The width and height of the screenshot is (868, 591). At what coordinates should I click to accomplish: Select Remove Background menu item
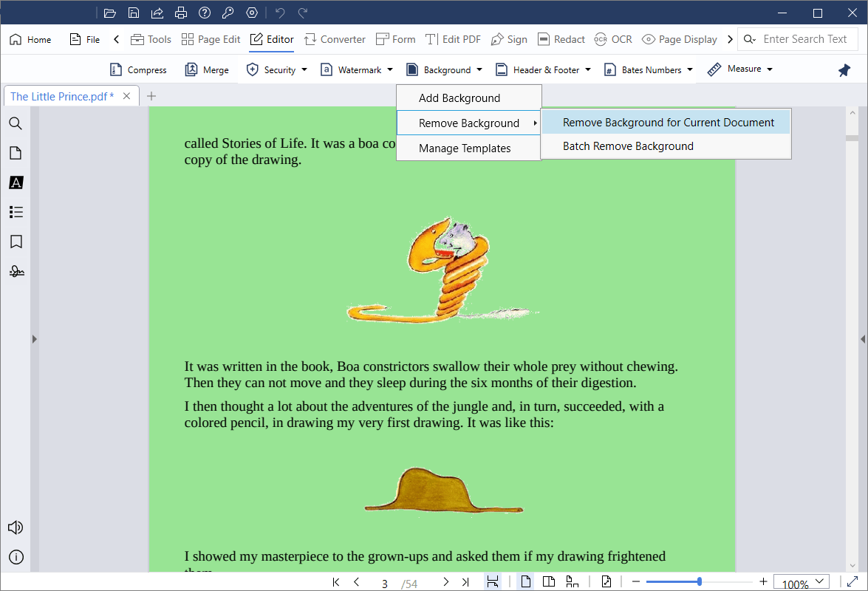click(469, 123)
